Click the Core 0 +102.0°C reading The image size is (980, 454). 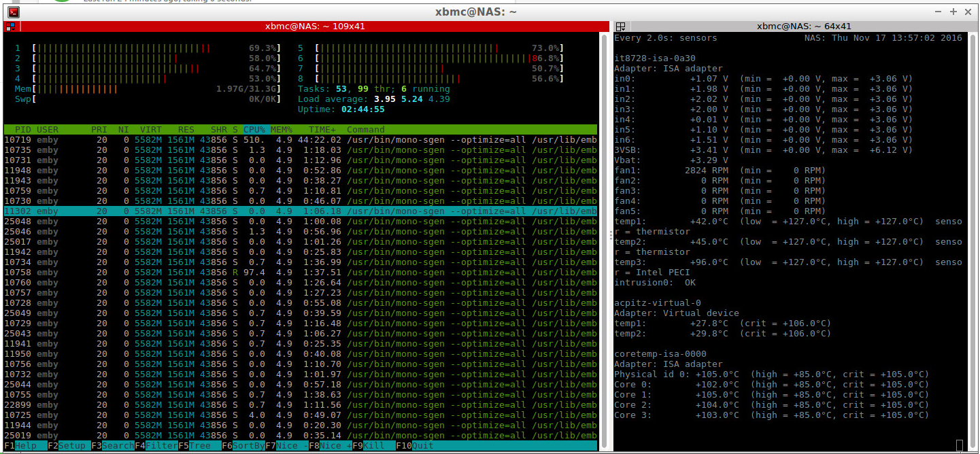click(x=772, y=385)
